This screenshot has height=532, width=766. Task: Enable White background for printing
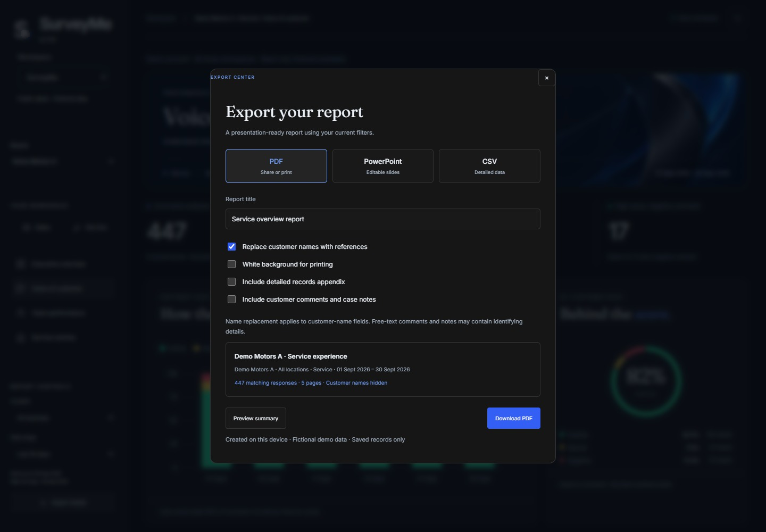click(x=231, y=264)
